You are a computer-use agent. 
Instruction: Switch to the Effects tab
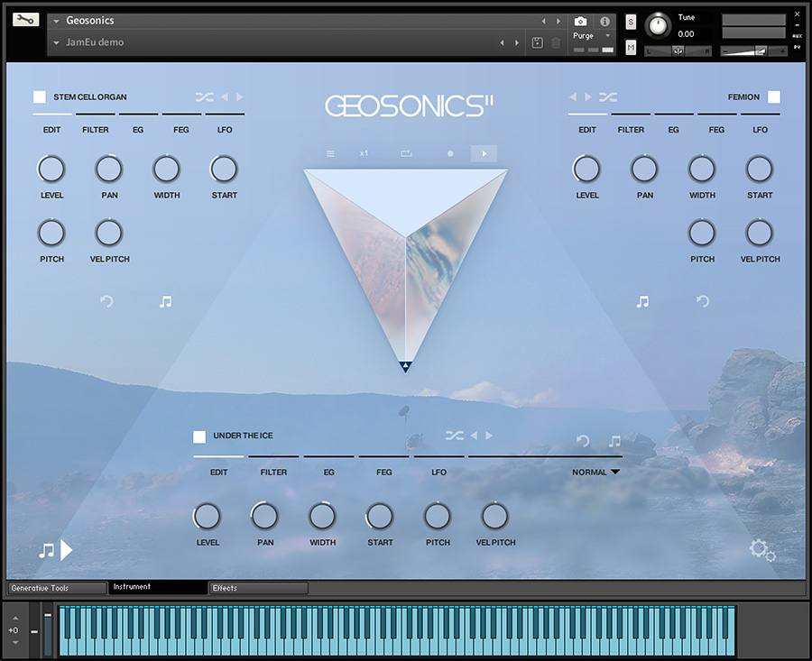[x=258, y=588]
